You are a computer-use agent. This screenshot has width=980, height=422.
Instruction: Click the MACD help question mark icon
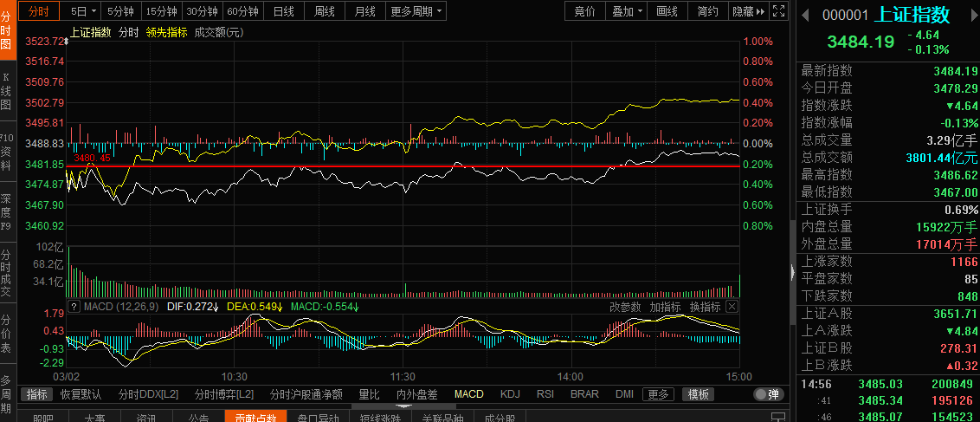(x=73, y=307)
